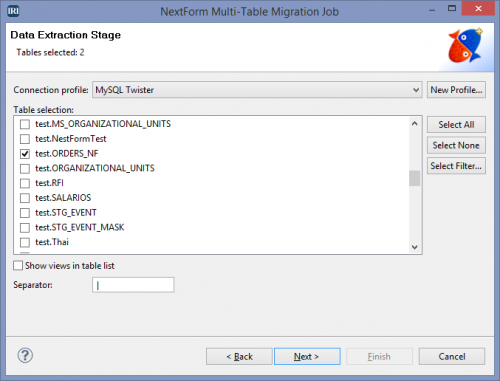This screenshot has width=500, height=381.
Task: Go to previous step with Back
Action: tap(239, 357)
